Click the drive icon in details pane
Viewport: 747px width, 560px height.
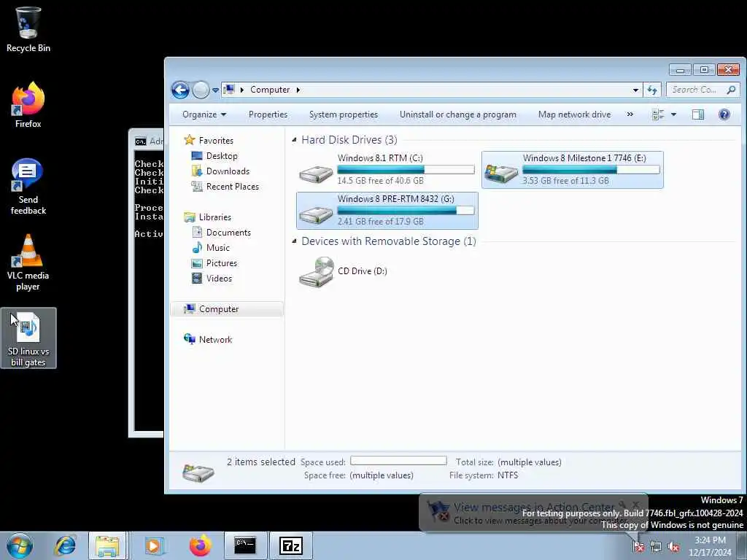point(198,472)
